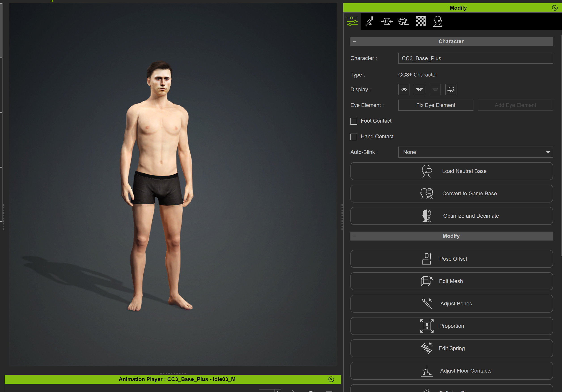
Task: Collapse the Character section
Action: 354,41
